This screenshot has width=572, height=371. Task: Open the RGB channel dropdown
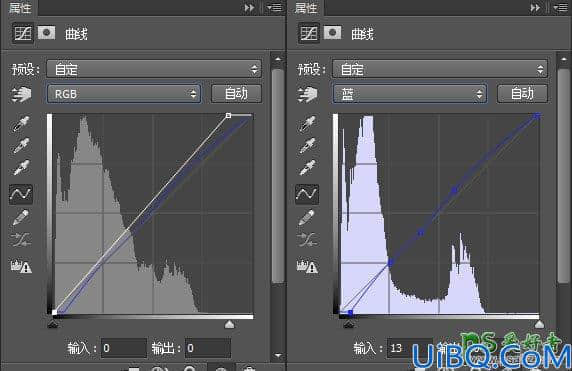[124, 94]
